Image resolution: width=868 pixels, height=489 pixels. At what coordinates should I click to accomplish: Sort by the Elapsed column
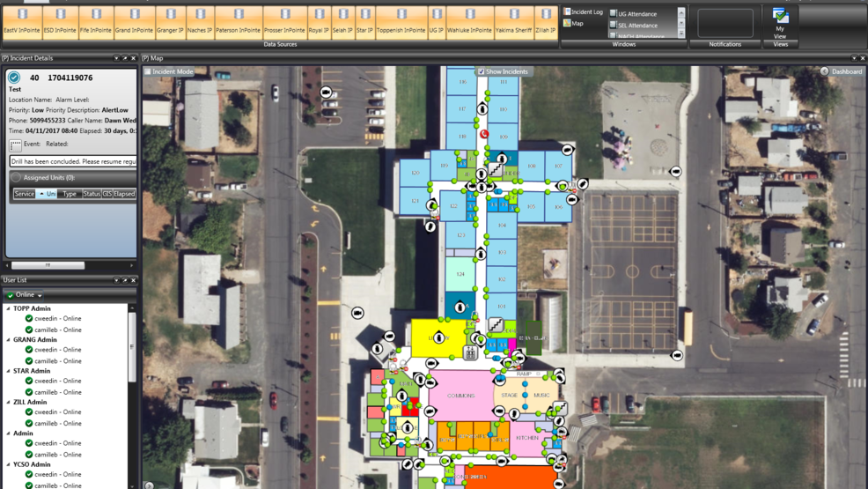[x=124, y=194]
